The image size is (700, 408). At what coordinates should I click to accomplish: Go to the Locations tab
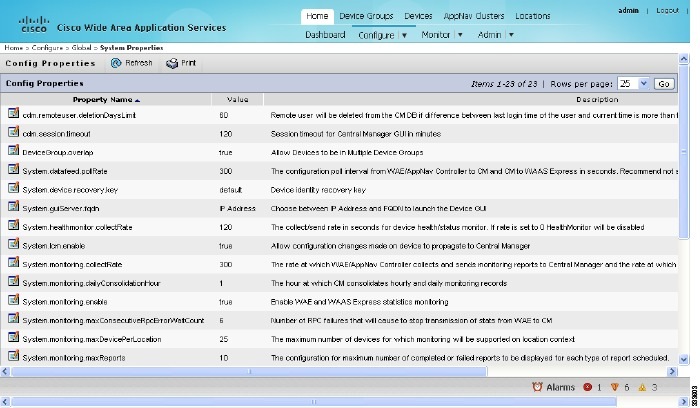[x=533, y=16]
